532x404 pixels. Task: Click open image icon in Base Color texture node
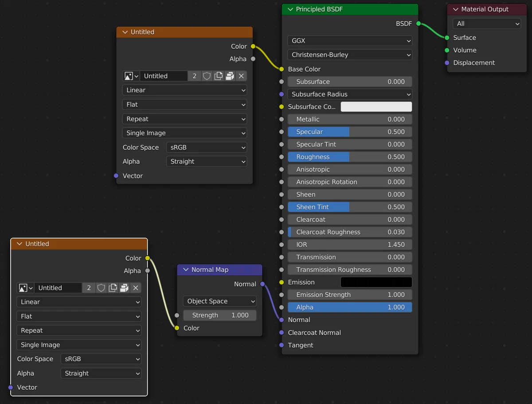coord(230,76)
